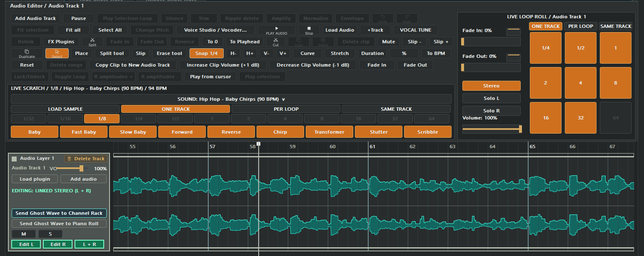Click bar 65 on the timeline ruler
Screen dimensions: 644x256
click(532, 147)
